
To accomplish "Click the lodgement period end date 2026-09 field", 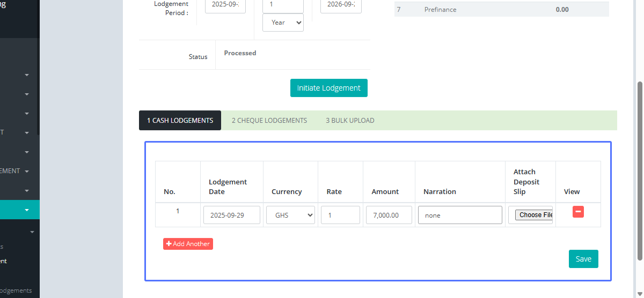I will (x=340, y=5).
